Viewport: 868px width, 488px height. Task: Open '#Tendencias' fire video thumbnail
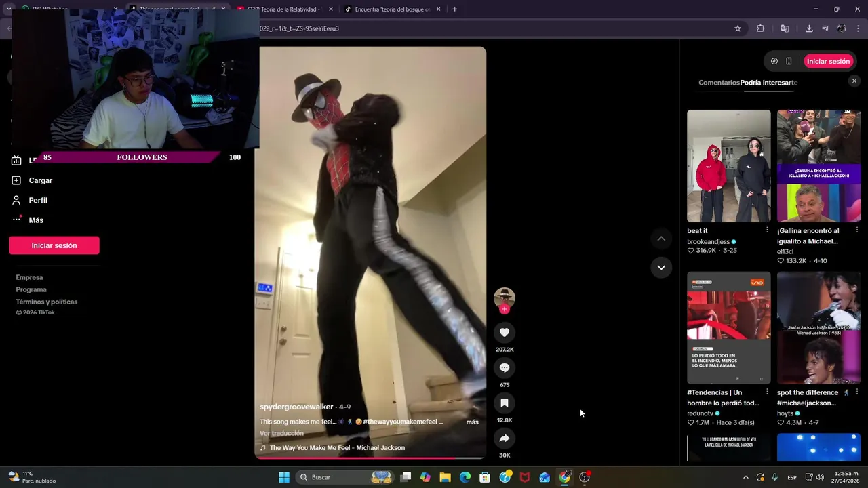pos(729,328)
